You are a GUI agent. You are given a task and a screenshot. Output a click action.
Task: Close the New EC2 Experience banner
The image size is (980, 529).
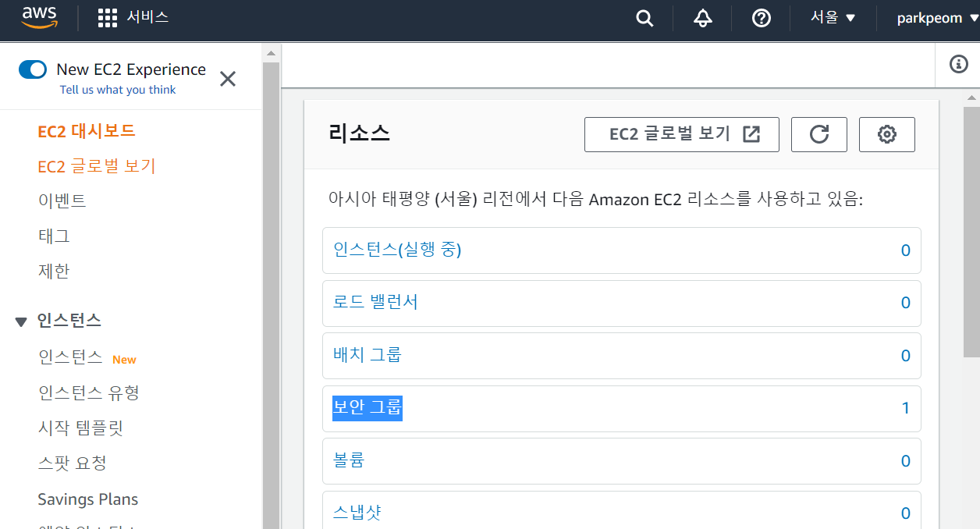pyautogui.click(x=228, y=79)
